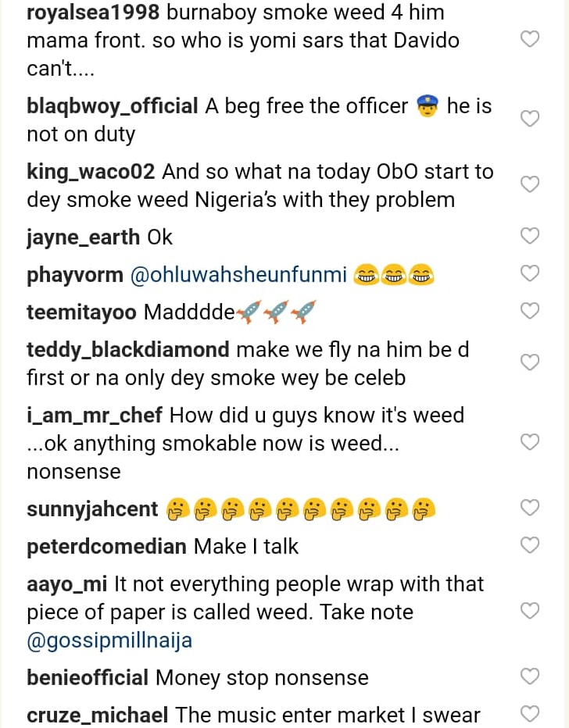
Task: Open peterdcomedian's profile from username
Action: (106, 546)
